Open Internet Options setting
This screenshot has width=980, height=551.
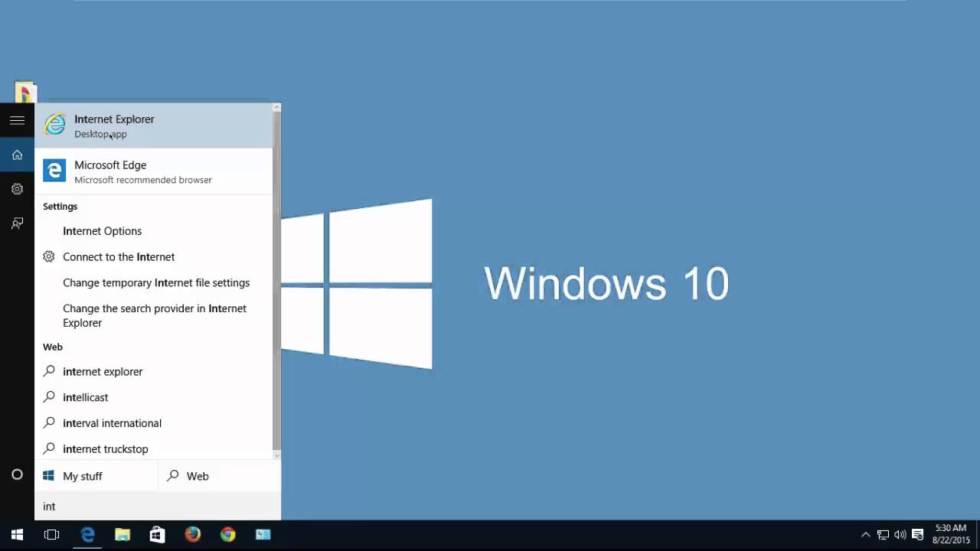pos(153,231)
